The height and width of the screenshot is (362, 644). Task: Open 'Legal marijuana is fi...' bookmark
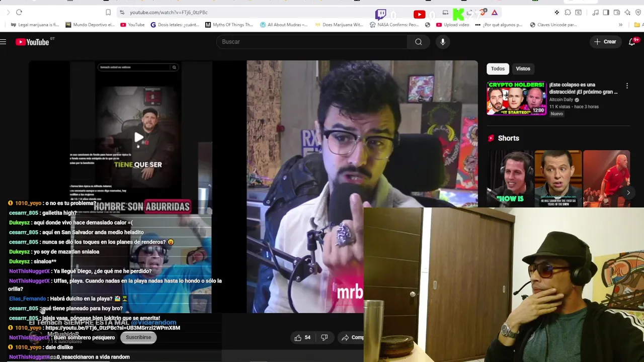pyautogui.click(x=35, y=25)
